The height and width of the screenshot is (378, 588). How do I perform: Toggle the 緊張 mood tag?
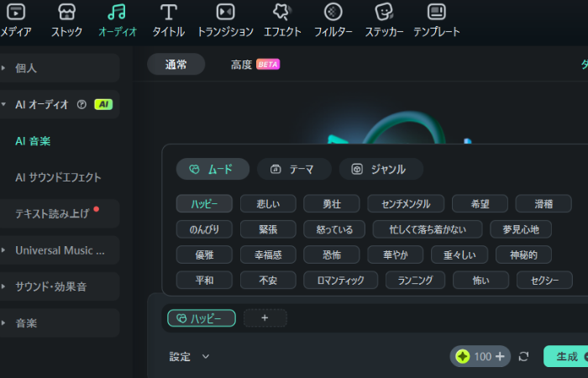tap(268, 229)
